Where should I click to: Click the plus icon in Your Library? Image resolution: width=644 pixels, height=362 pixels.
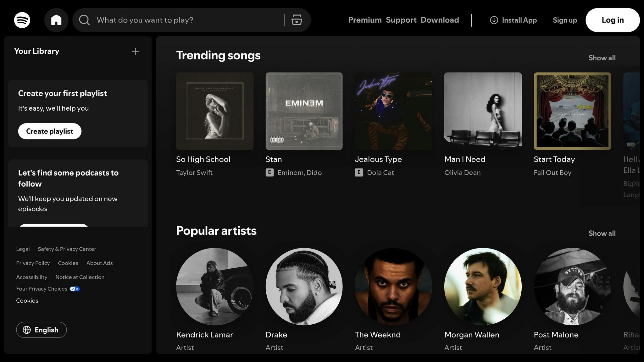[135, 51]
